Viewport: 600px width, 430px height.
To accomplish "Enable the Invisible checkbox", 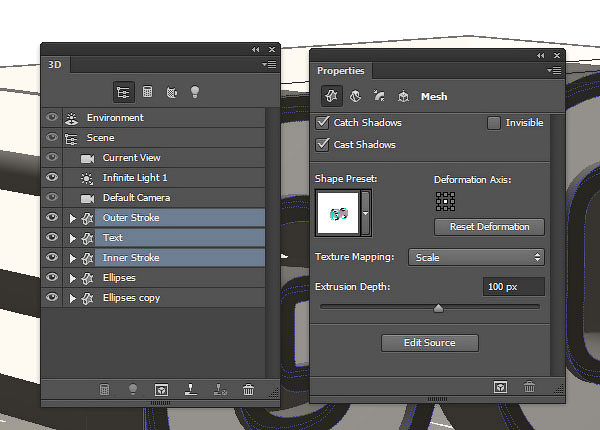I will pos(494,123).
